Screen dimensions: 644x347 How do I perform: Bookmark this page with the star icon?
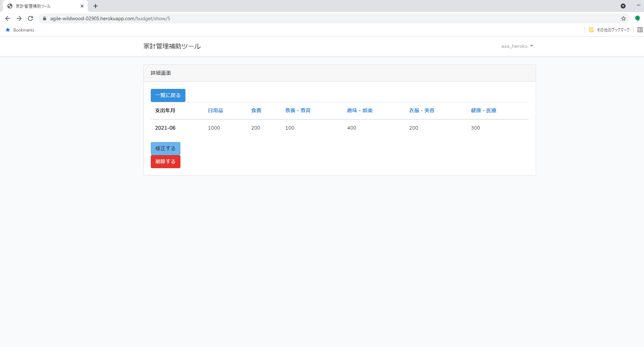tap(623, 18)
